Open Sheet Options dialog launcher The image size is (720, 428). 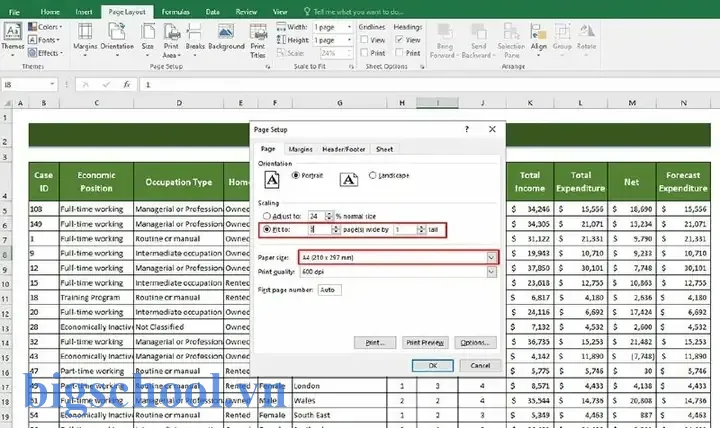click(422, 67)
